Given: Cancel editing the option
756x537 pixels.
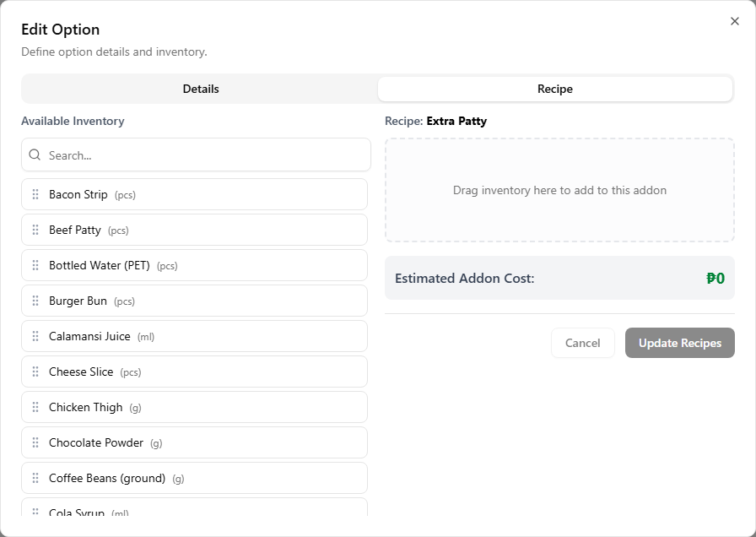Looking at the screenshot, I should coord(582,343).
